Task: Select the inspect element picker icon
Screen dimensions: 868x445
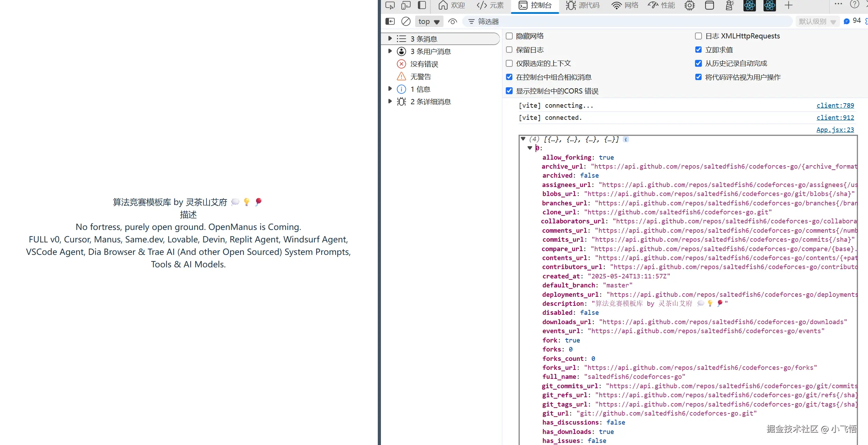Action: (x=390, y=5)
